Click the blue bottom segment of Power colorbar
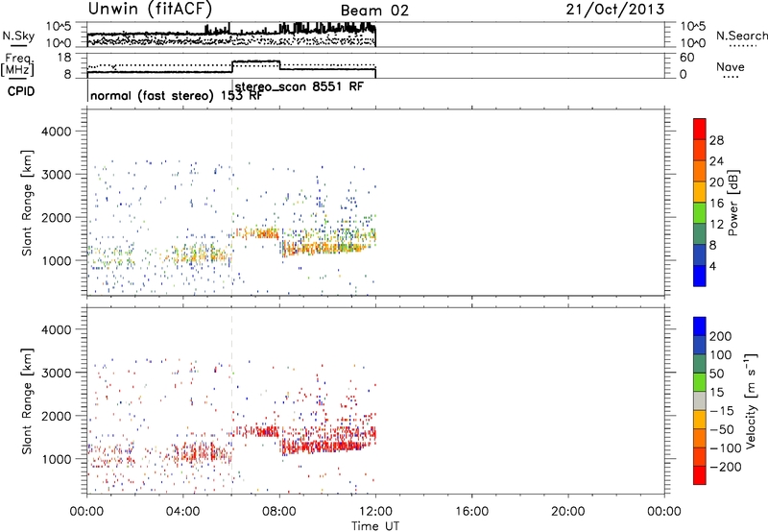 [700, 276]
